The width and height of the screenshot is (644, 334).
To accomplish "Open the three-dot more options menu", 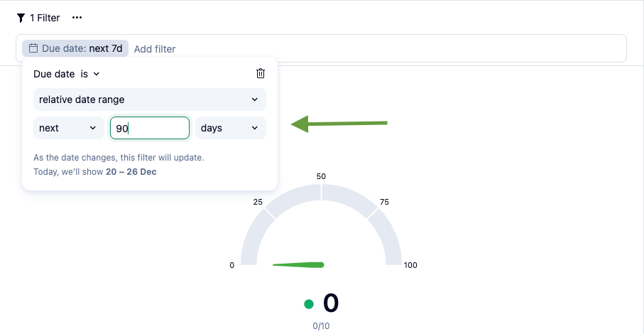I will coord(77,18).
